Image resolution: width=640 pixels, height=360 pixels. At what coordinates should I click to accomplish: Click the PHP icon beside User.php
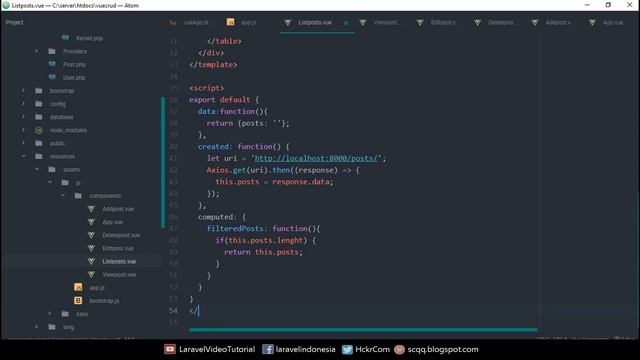pos(52,77)
